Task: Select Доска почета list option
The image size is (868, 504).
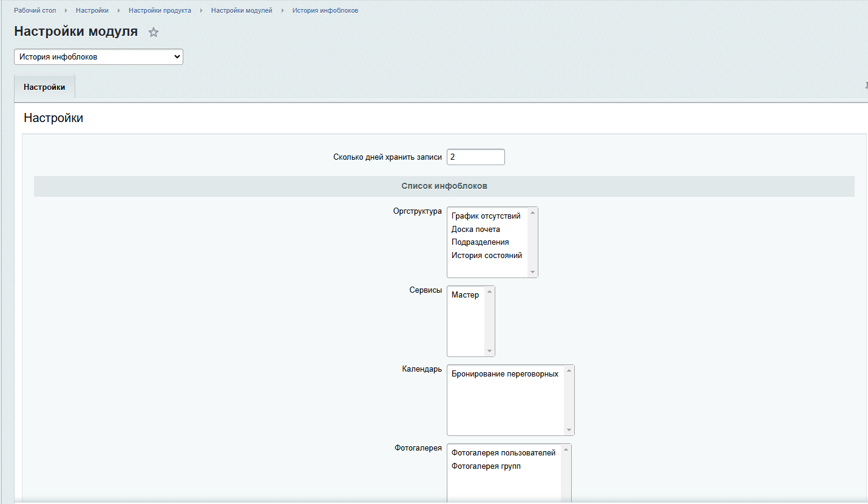Action: coord(475,229)
